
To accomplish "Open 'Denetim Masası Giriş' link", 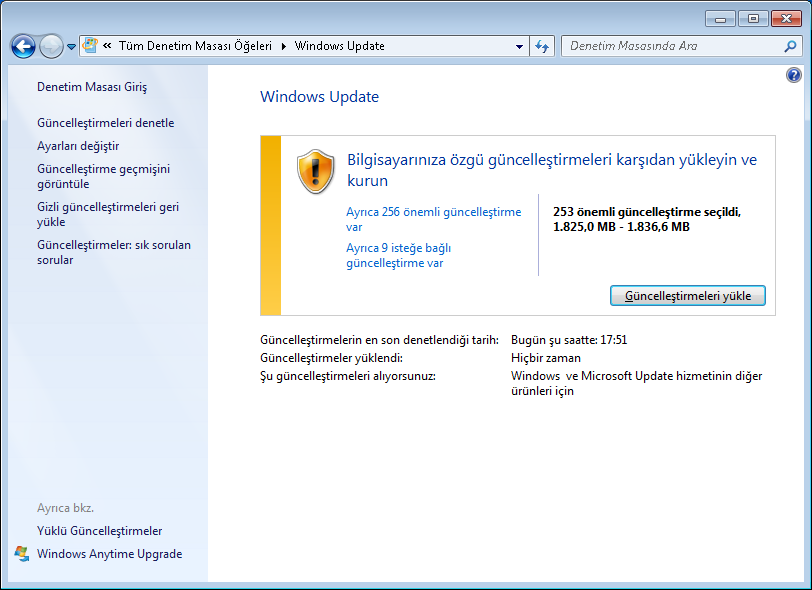I will [92, 87].
